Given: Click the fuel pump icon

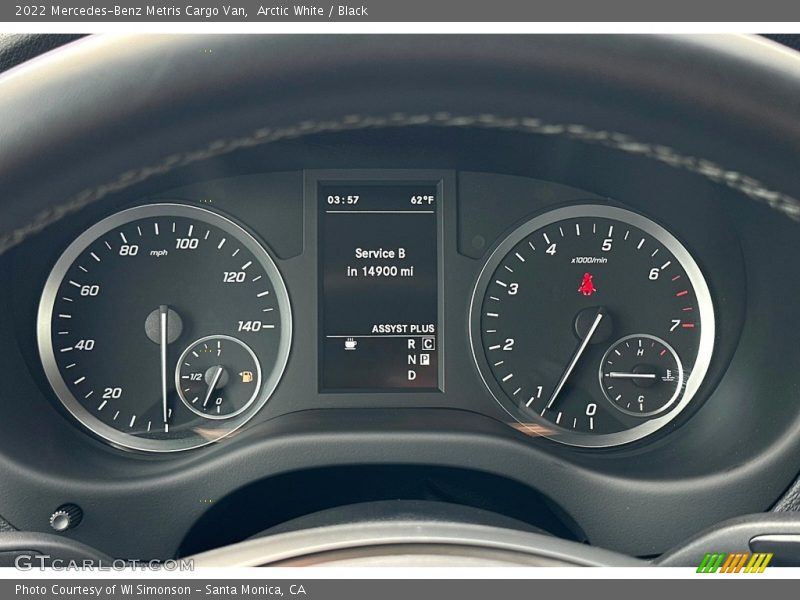Looking at the screenshot, I should click(246, 377).
